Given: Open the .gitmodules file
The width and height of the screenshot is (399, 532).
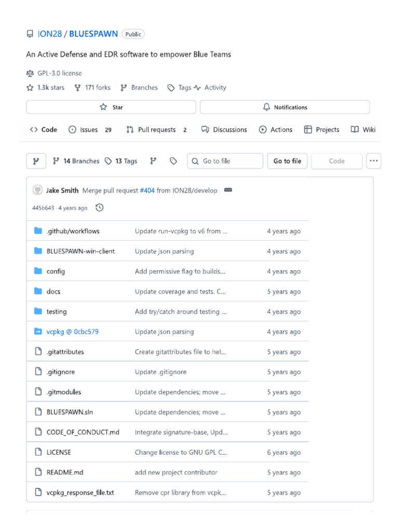Looking at the screenshot, I should [x=64, y=392].
